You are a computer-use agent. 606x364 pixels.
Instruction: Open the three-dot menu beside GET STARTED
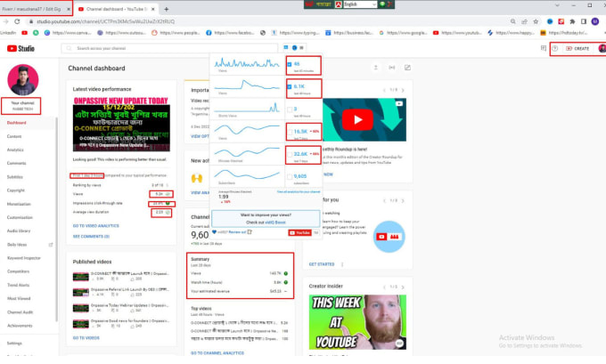(342, 264)
